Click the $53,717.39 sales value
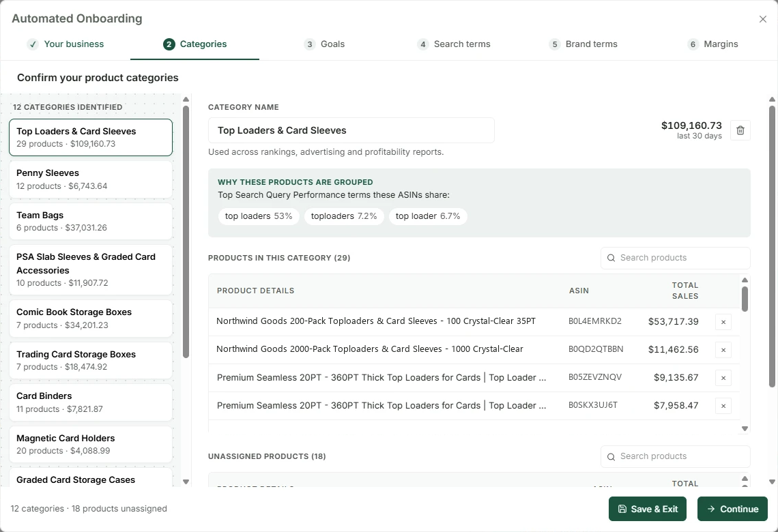778x532 pixels. coord(674,322)
